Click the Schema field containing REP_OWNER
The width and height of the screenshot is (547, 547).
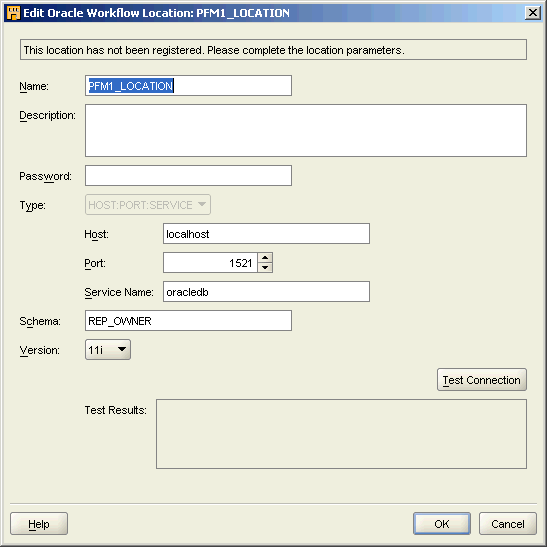point(188,321)
